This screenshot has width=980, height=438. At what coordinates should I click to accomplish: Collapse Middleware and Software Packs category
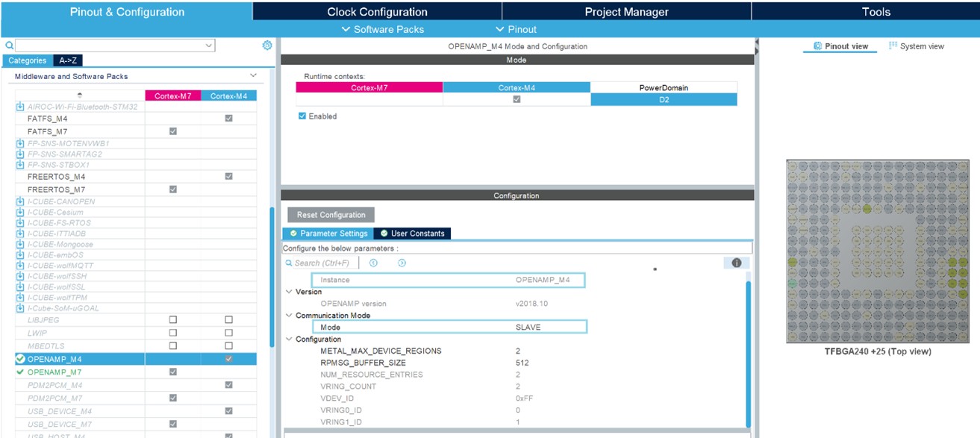(254, 76)
